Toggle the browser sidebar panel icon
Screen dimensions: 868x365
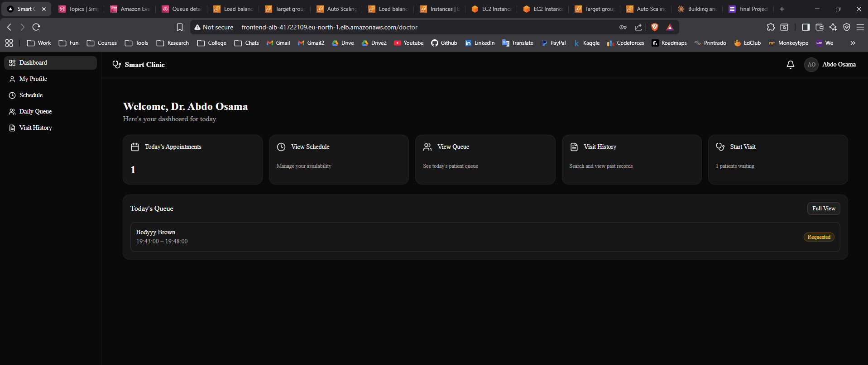806,27
